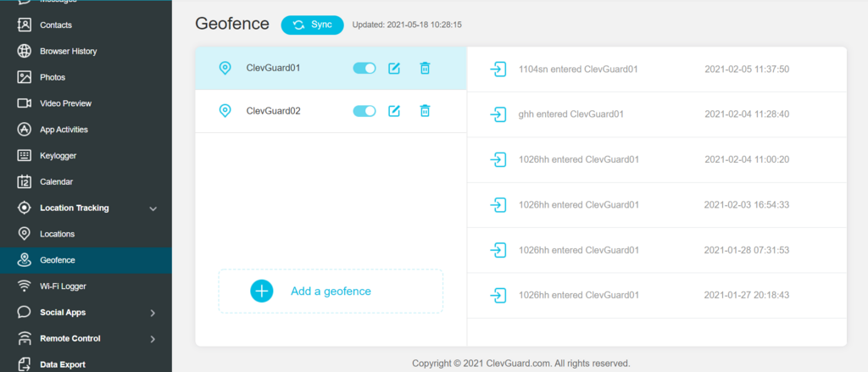Toggle the ClevGuard01 geofence switch
This screenshot has width=868, height=372.
tap(364, 68)
